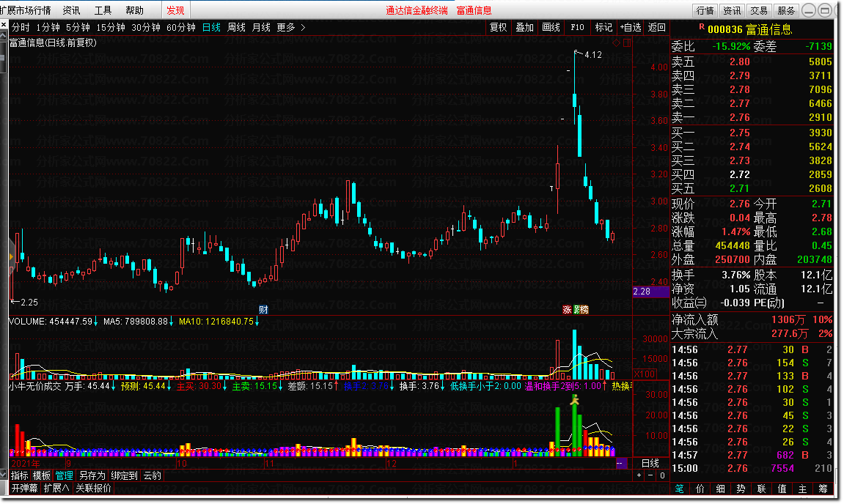Screen dimensions: 844x504
Task: Switch chart to 15分钟 period
Action: pos(110,27)
